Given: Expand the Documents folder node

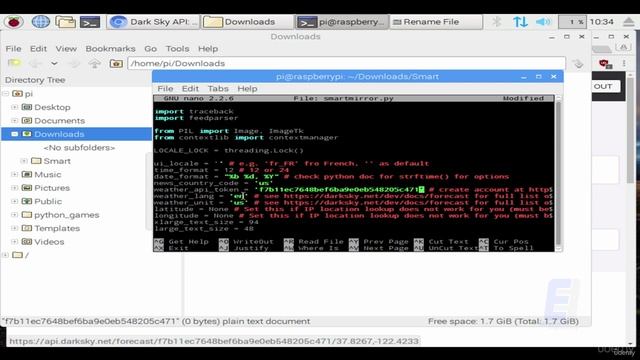Looking at the screenshot, I should (x=15, y=120).
